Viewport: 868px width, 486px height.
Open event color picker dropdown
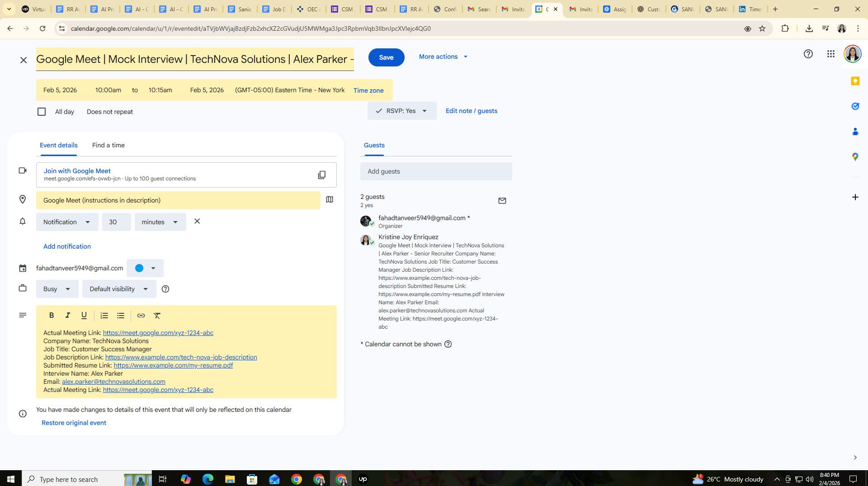click(x=145, y=268)
